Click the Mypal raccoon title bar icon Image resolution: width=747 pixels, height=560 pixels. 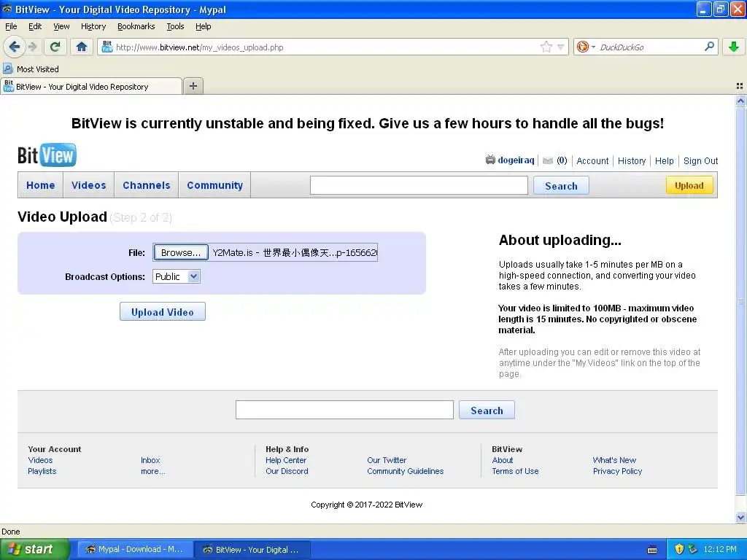pyautogui.click(x=7, y=9)
